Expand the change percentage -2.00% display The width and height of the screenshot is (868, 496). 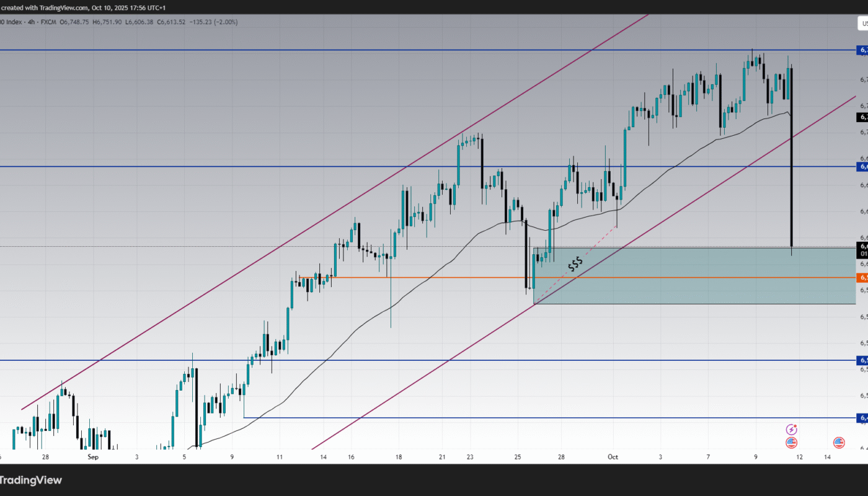221,22
